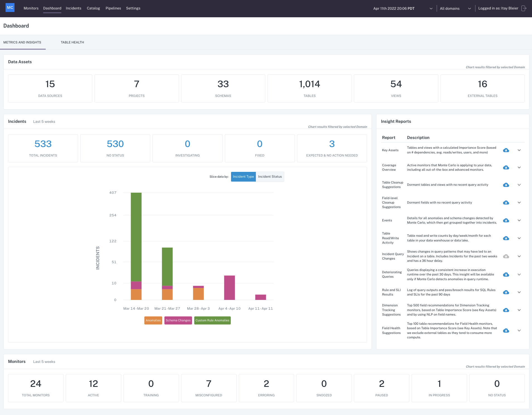Screen dimensions: 532x415
Task: Open Expected & No Action Needed card
Action: click(332, 148)
